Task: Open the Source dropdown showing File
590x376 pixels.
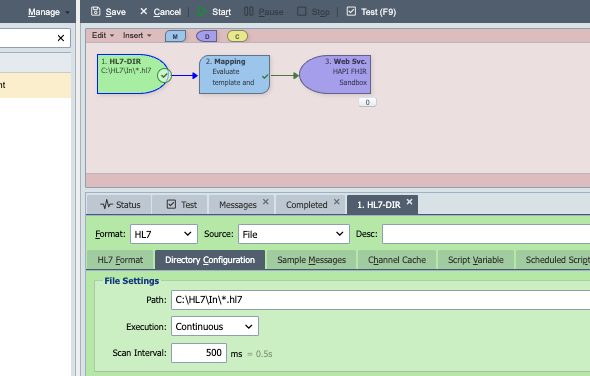Action: pos(294,234)
